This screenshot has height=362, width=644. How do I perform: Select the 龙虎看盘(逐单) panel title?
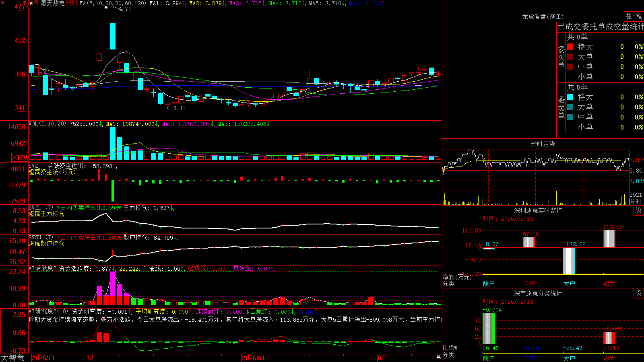coord(543,16)
